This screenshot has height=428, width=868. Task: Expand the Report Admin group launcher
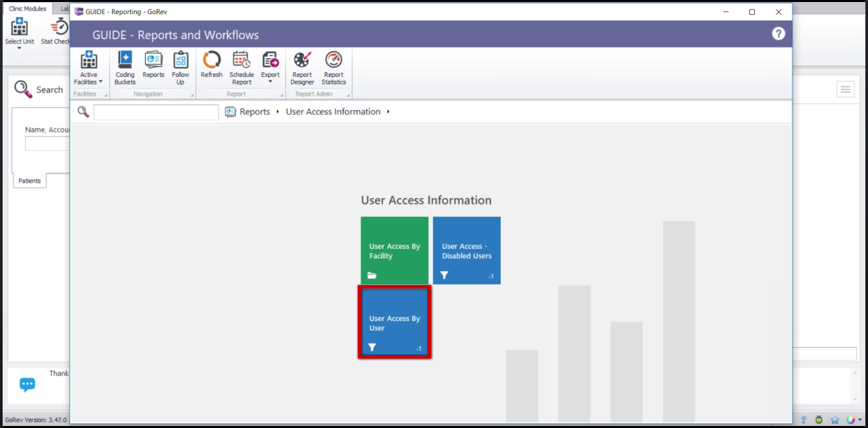point(348,95)
